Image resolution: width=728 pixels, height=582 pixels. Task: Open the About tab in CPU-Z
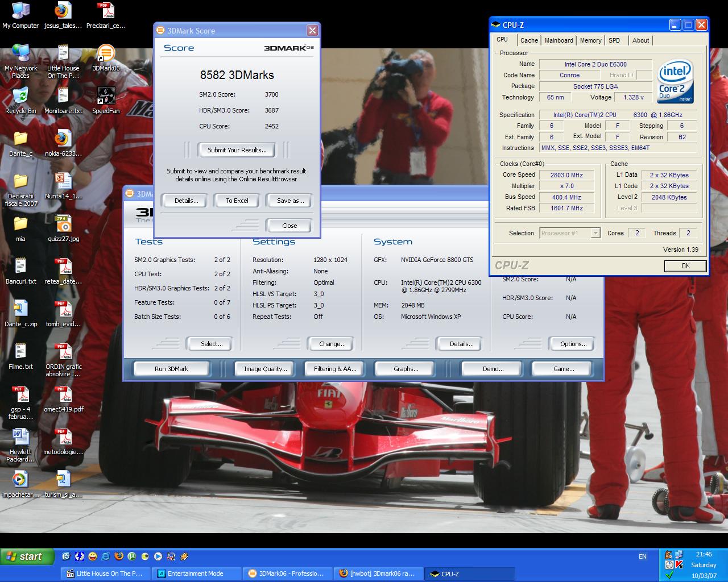640,40
